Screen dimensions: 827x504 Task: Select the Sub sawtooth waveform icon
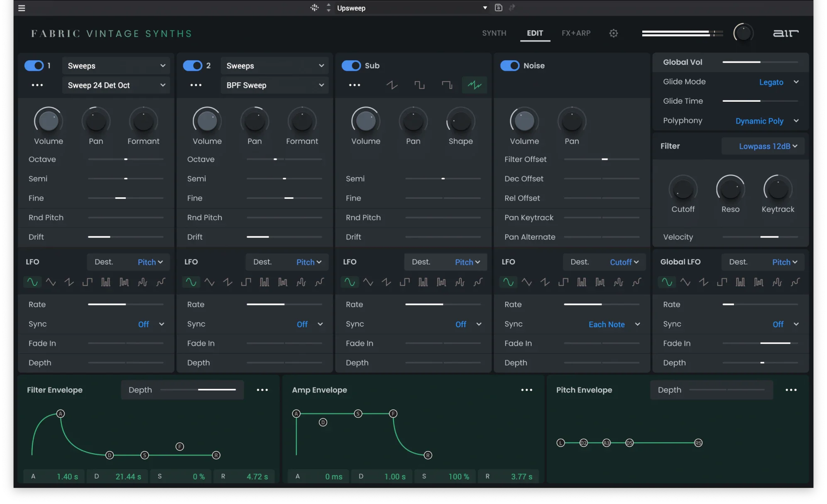click(x=392, y=85)
